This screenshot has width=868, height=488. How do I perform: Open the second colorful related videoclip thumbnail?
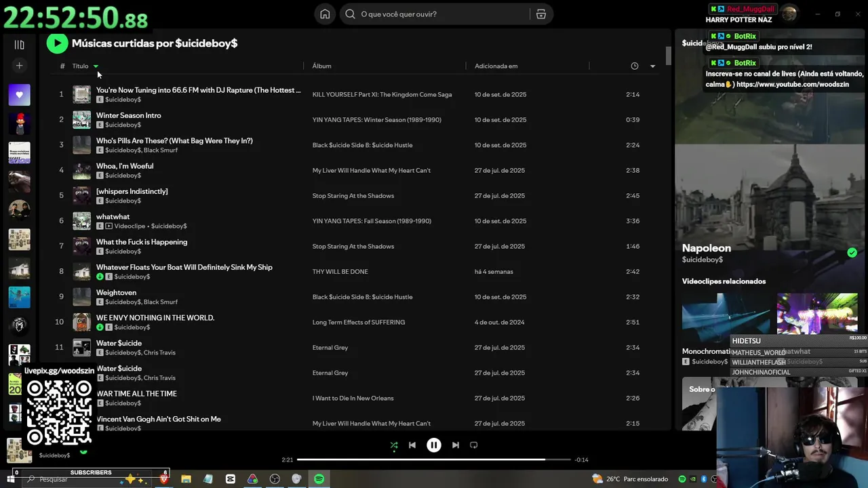(817, 313)
